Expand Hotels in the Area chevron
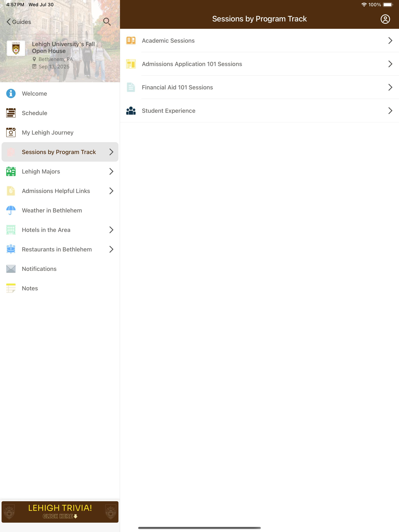 111,230
